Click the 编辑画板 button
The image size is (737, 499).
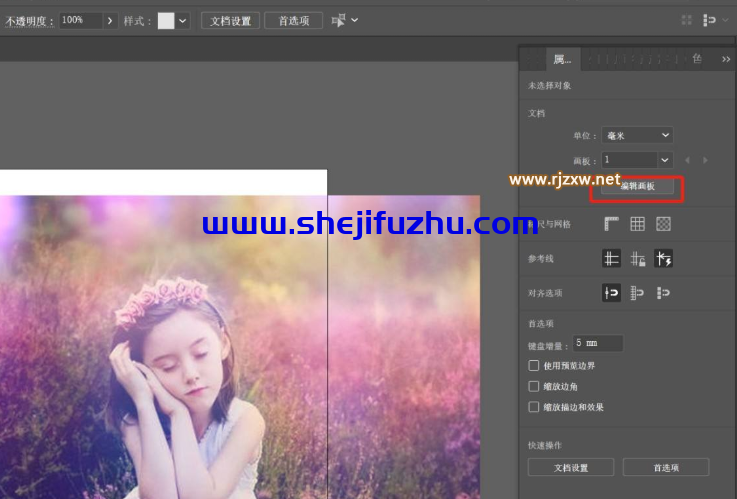pyautogui.click(x=637, y=187)
